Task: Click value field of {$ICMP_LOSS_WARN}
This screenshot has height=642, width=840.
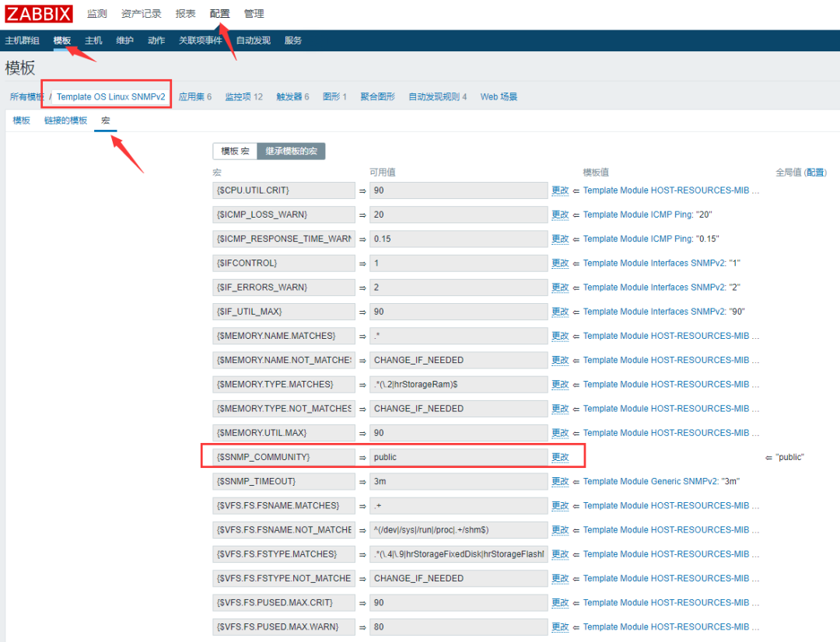Action: pos(458,215)
